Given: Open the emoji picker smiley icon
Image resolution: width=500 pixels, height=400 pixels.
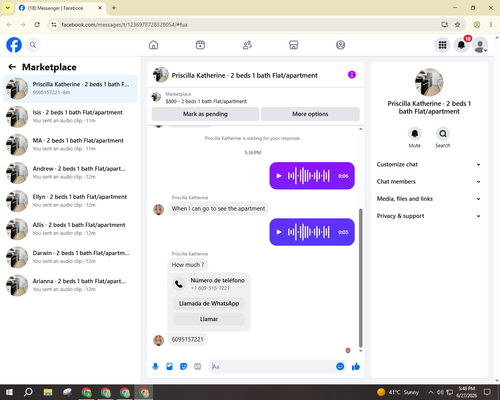Looking at the screenshot, I should tap(340, 367).
